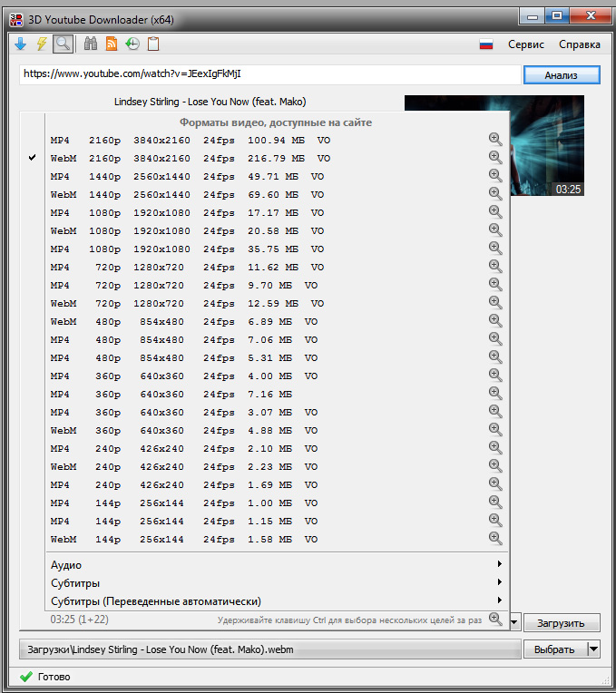
Task: Click the magnifier for MP4 1080p 17.17 МБ
Action: (x=495, y=212)
